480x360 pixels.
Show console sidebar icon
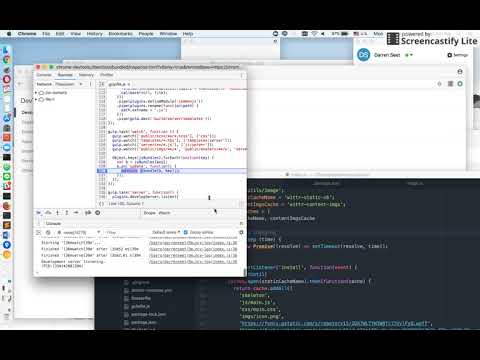click(x=38, y=232)
